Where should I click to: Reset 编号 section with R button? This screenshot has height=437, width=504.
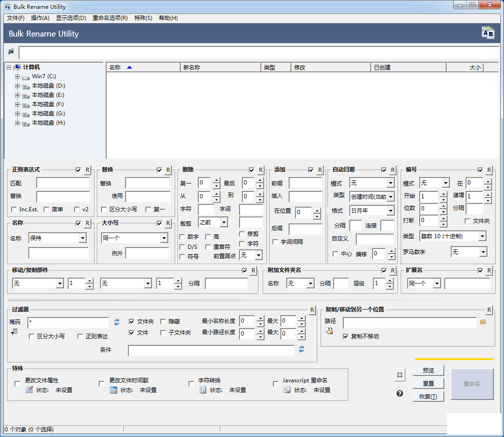point(489,170)
